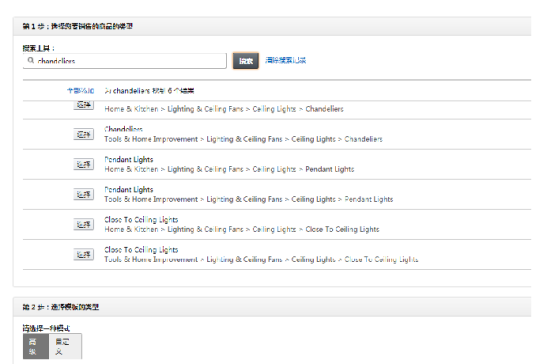Select Home & Kitchen Pendant Lights button
Image resolution: width=533 pixels, height=364 pixels.
click(84, 164)
